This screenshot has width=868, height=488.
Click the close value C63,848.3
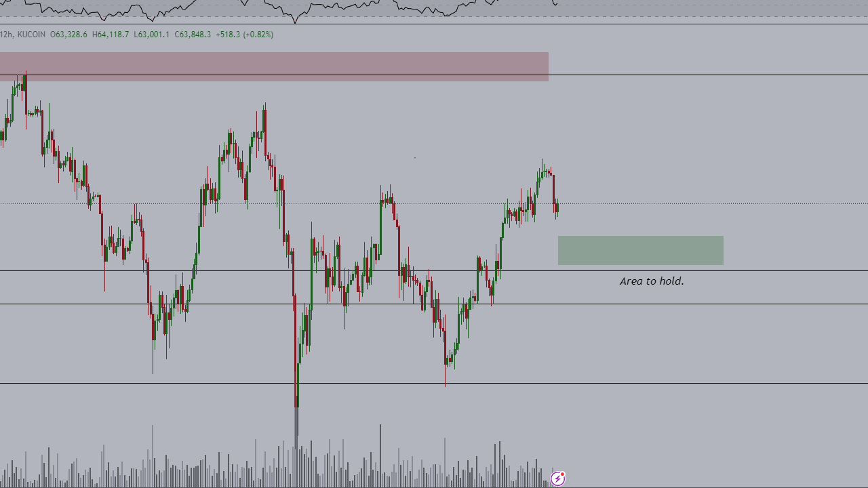click(193, 35)
